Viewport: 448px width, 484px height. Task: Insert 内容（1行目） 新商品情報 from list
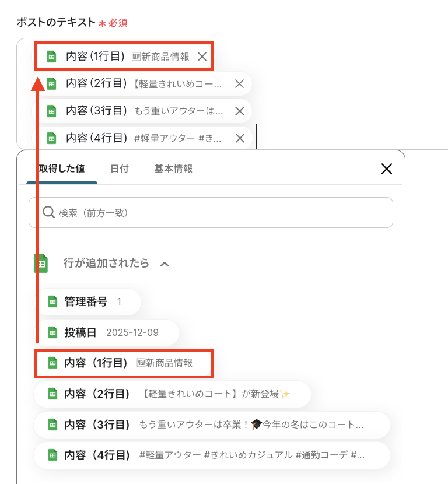(124, 363)
